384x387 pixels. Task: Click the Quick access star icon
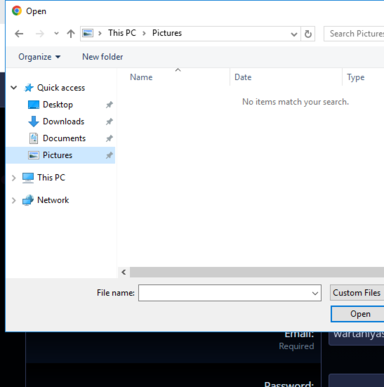[x=29, y=88]
